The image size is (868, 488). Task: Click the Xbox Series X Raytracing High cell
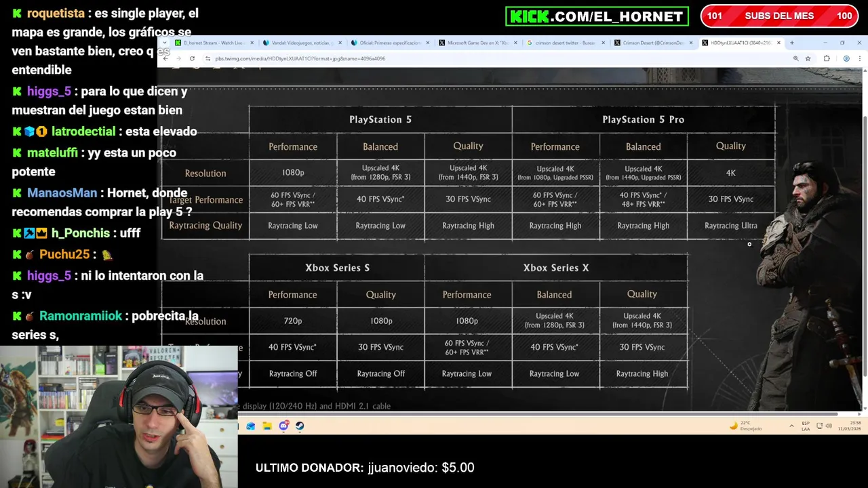click(x=642, y=373)
